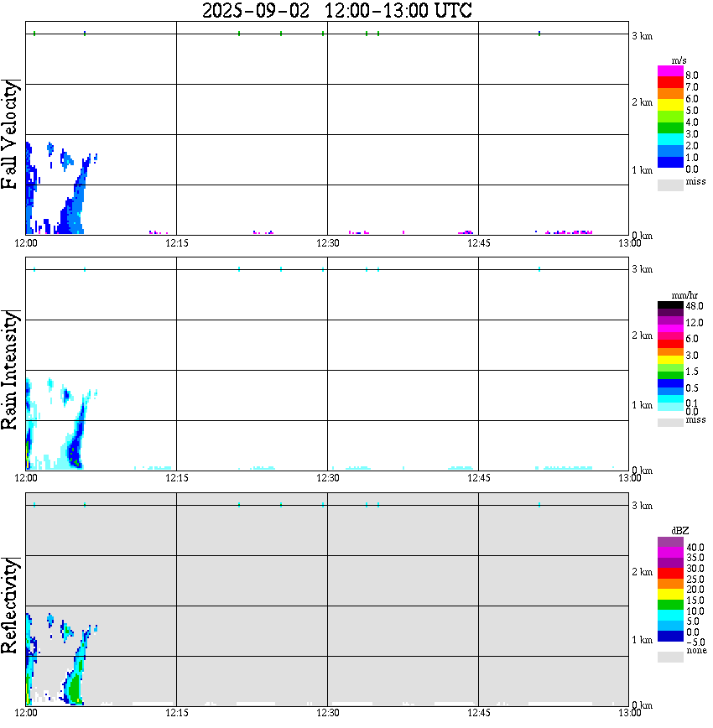Click the green swatch in the dBZ legend
The width and height of the screenshot is (713, 728).
click(x=670, y=605)
